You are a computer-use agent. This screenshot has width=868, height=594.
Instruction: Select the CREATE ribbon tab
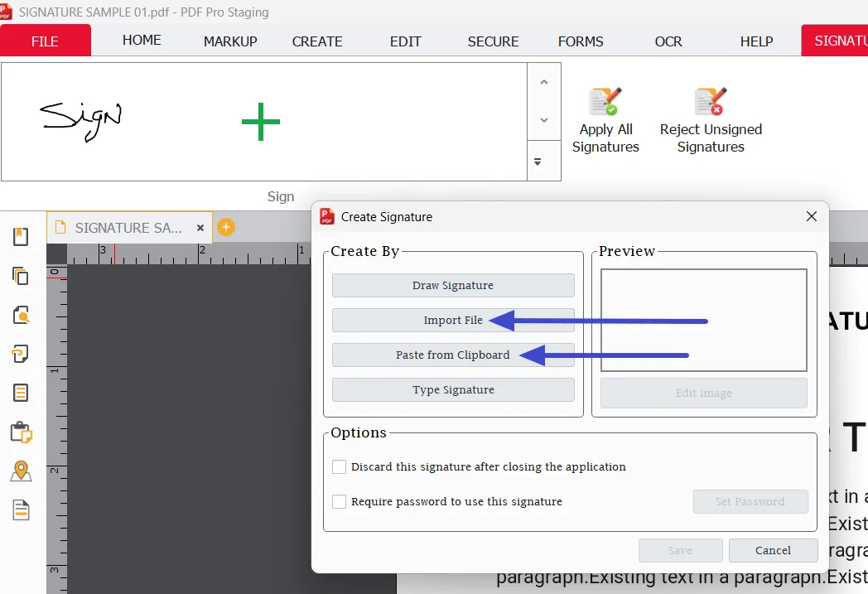[317, 41]
